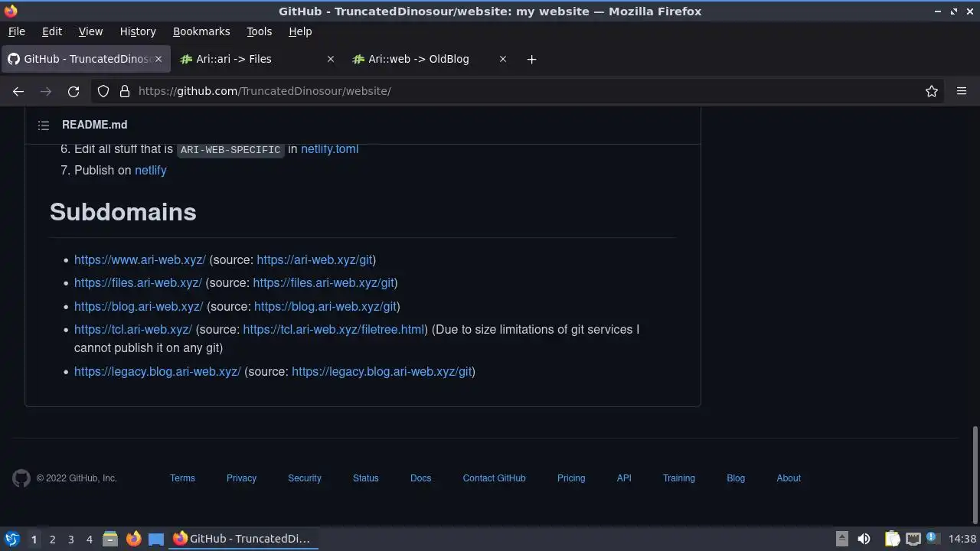Open Terms footer link
This screenshot has width=980, height=551.
coord(182,478)
